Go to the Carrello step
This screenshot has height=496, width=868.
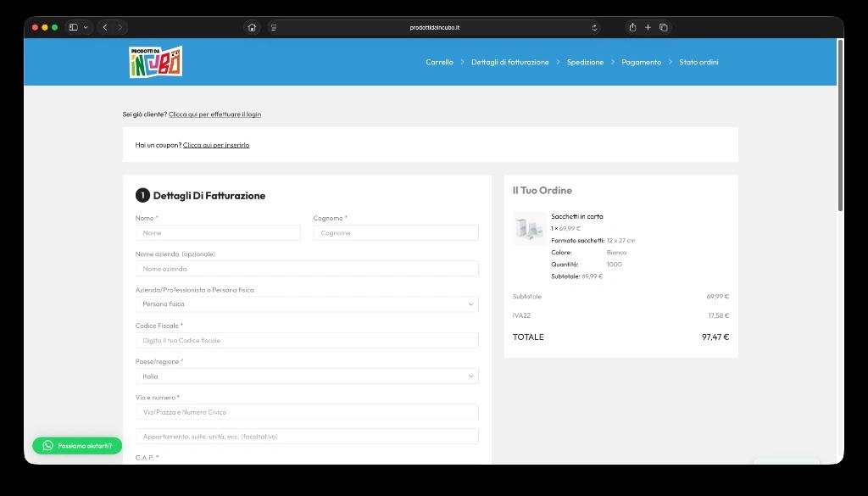click(x=440, y=62)
